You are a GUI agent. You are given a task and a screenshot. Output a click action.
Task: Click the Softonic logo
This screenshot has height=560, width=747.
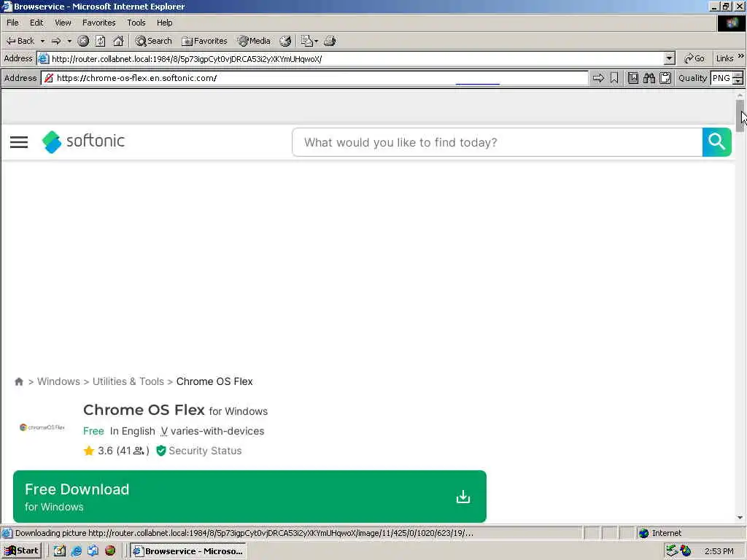click(83, 141)
